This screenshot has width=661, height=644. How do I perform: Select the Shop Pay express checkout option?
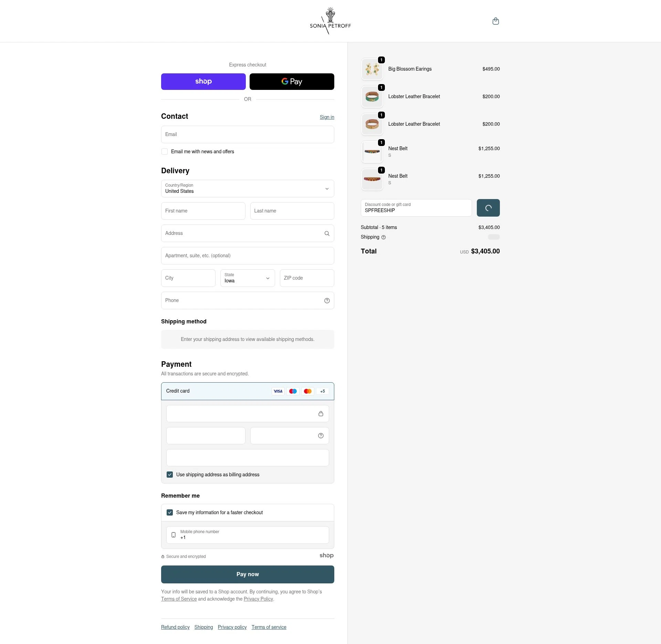(x=203, y=81)
